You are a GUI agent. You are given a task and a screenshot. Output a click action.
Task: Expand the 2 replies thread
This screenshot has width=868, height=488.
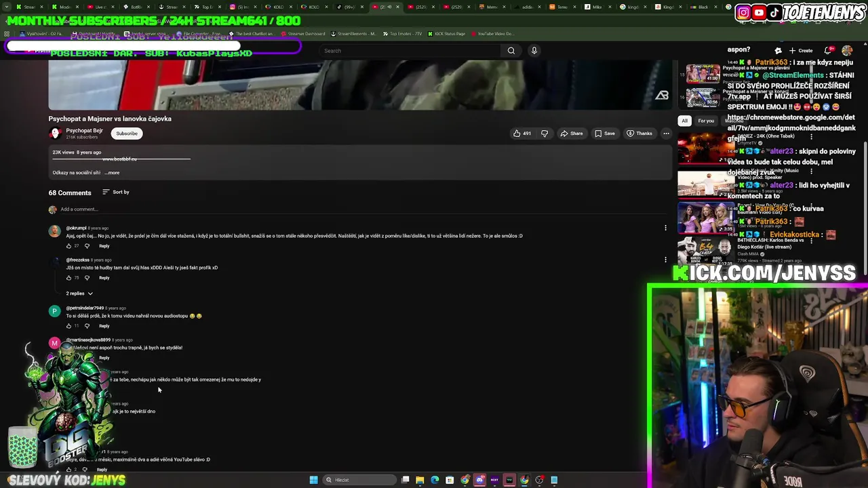click(79, 293)
